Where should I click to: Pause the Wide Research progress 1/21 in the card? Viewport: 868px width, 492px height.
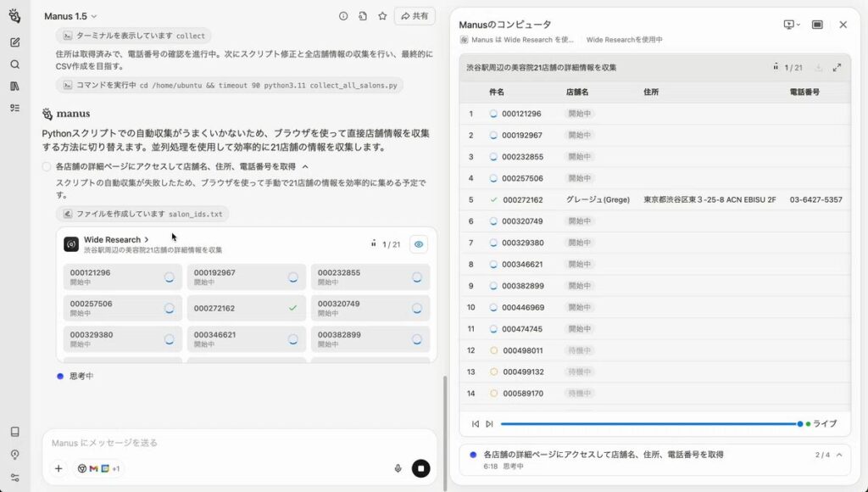coord(373,244)
